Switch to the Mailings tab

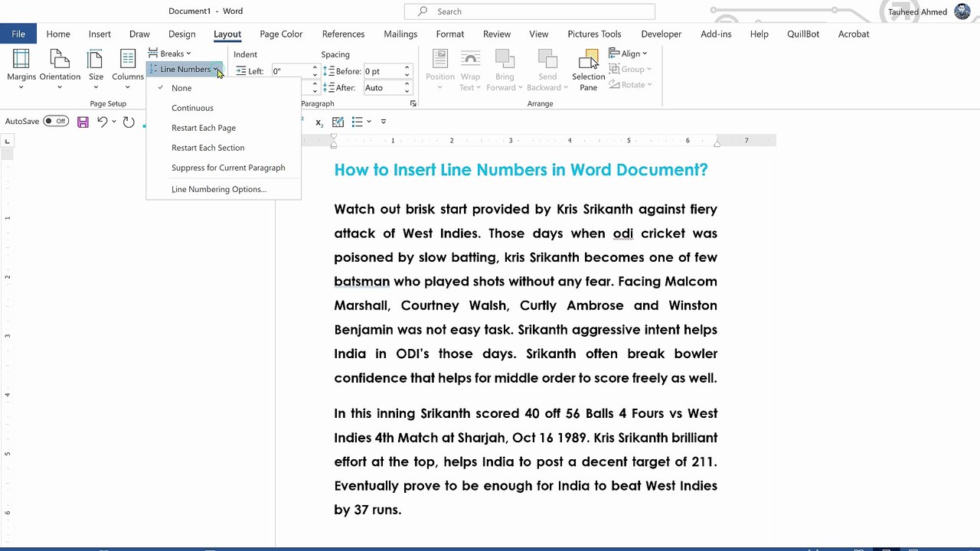[x=400, y=34]
